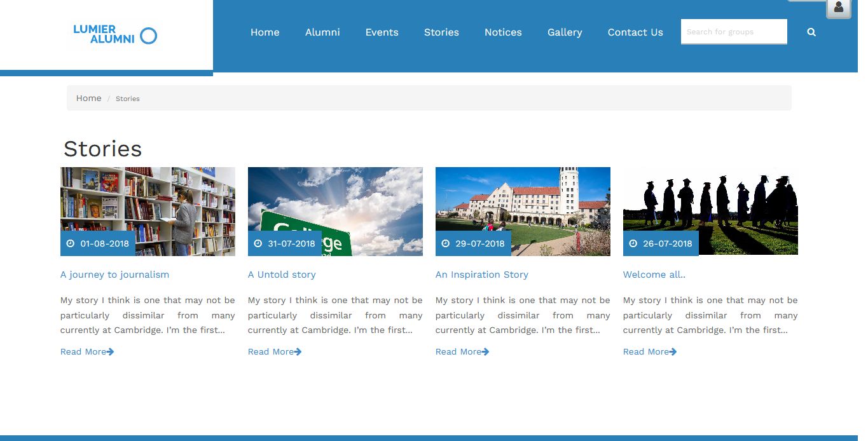The width and height of the screenshot is (868, 441).
Task: Click Read More under An Inspiration Story
Action: point(458,351)
